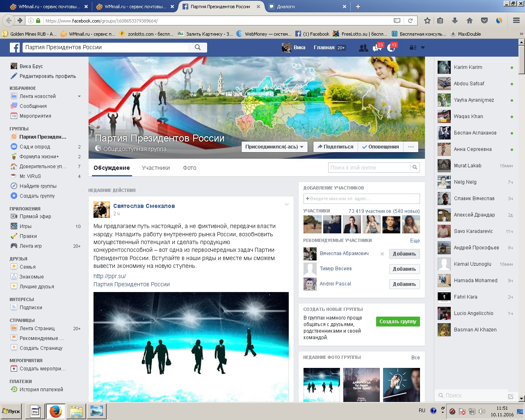The width and height of the screenshot is (525, 420).
Task: Click green Создать группу button
Action: coord(398,322)
